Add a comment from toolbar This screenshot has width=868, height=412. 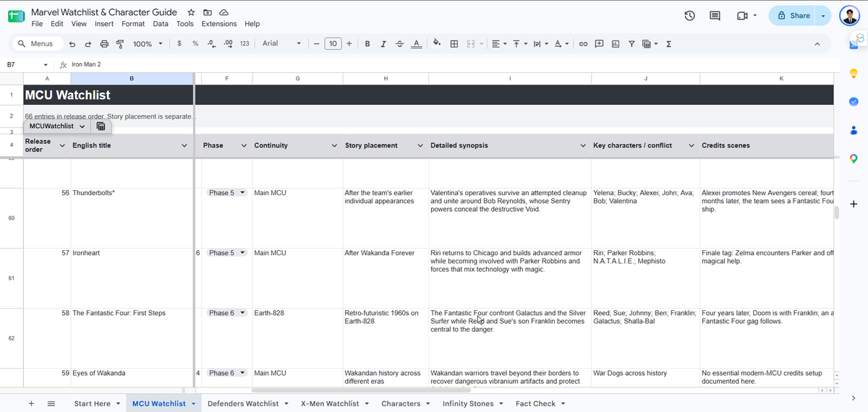(x=599, y=44)
